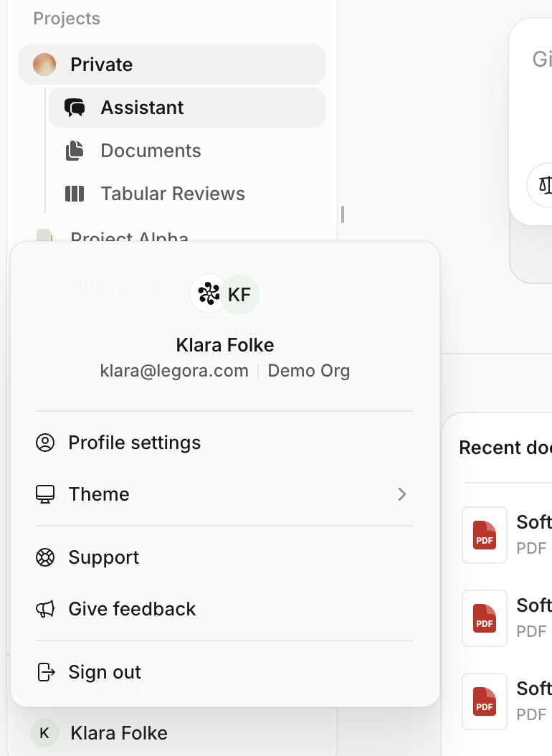Screen dimensions: 552x756
Task: Click the sidebar scrollbar handle
Action: point(343,214)
